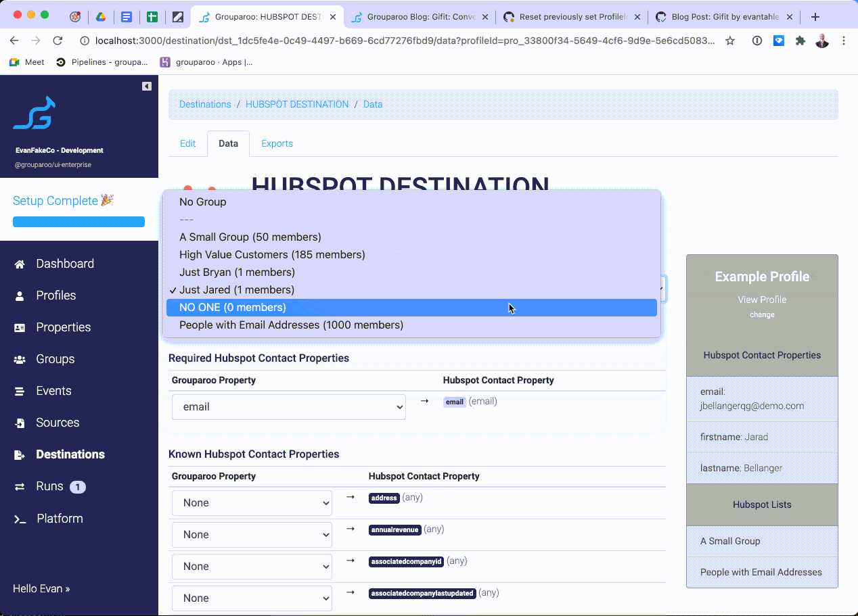Click the Setup Complete progress bar
The height and width of the screenshot is (616, 858).
click(78, 222)
